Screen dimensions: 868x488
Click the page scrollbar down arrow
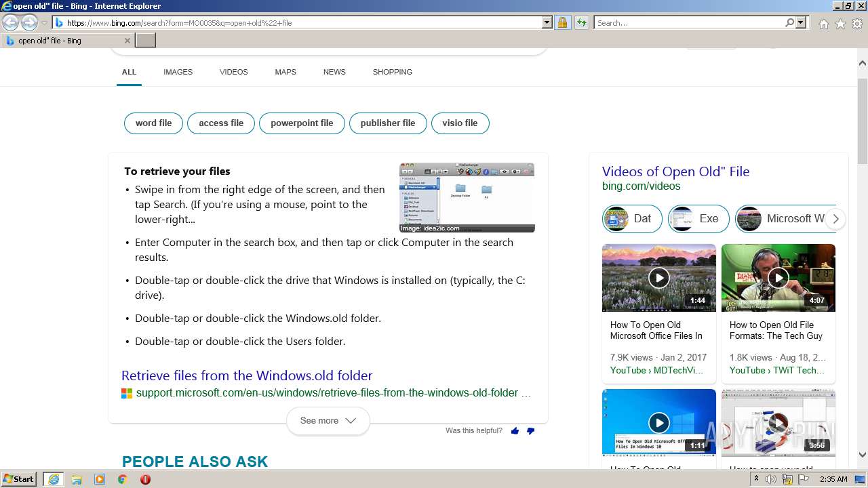point(862,455)
